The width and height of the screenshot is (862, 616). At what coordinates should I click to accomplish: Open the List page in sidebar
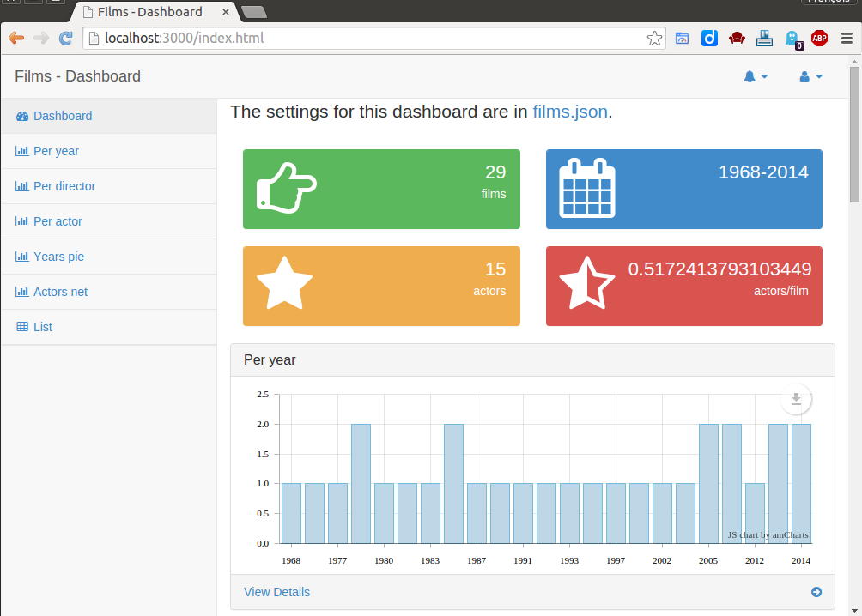coord(109,327)
